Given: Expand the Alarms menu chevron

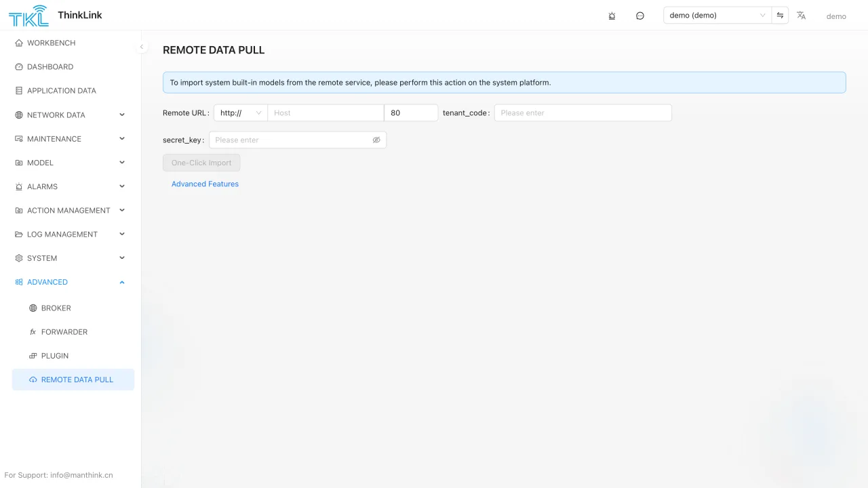Looking at the screenshot, I should coord(122,186).
